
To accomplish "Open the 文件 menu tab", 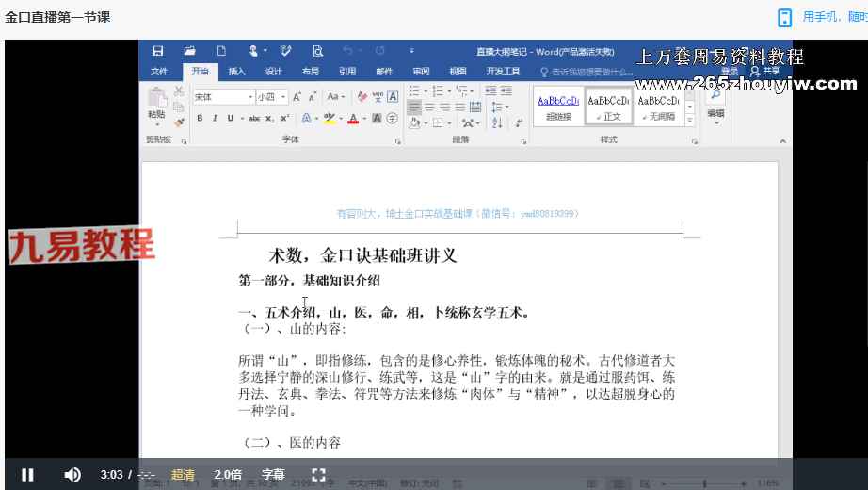I will 159,72.
